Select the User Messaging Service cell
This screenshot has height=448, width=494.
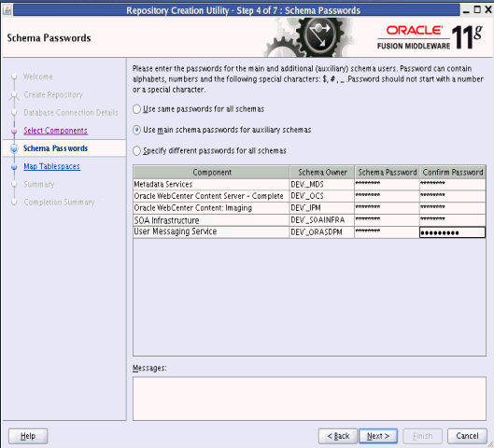tap(211, 232)
